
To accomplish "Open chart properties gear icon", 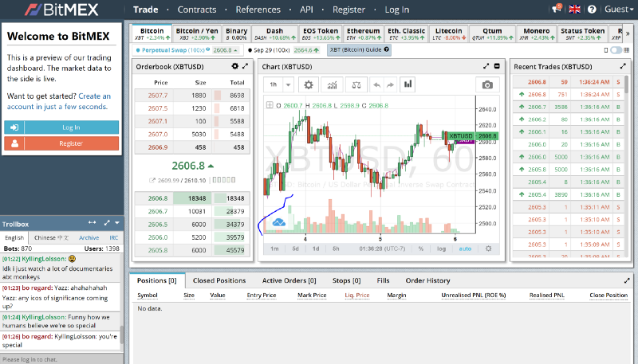I will 309,84.
